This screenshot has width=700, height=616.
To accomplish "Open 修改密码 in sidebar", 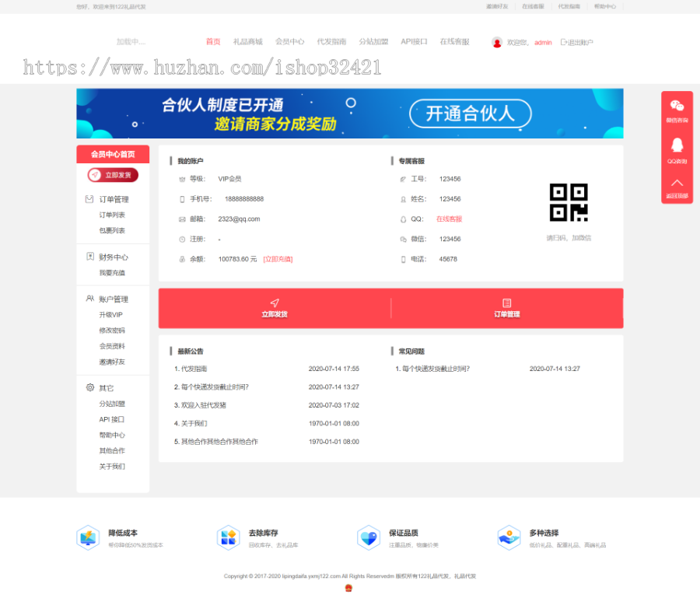I will 112,331.
